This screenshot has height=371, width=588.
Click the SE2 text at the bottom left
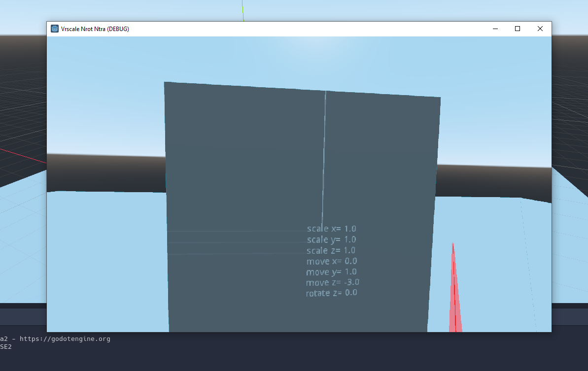click(x=6, y=346)
